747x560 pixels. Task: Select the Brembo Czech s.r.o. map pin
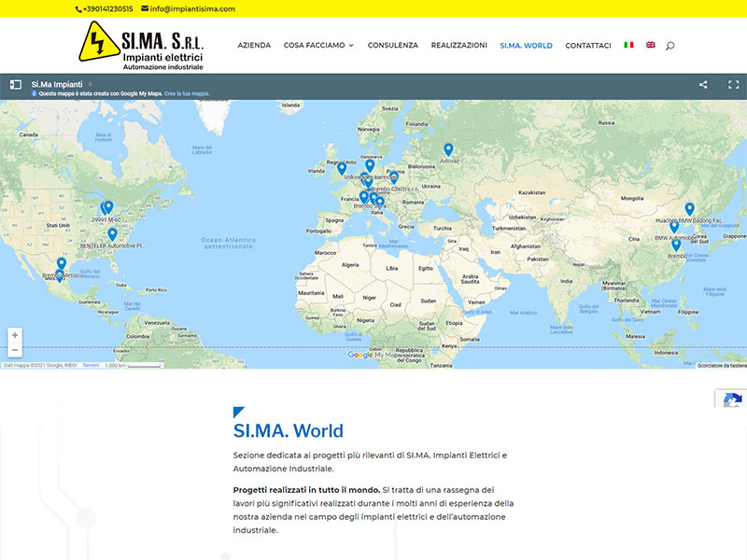pos(394,177)
